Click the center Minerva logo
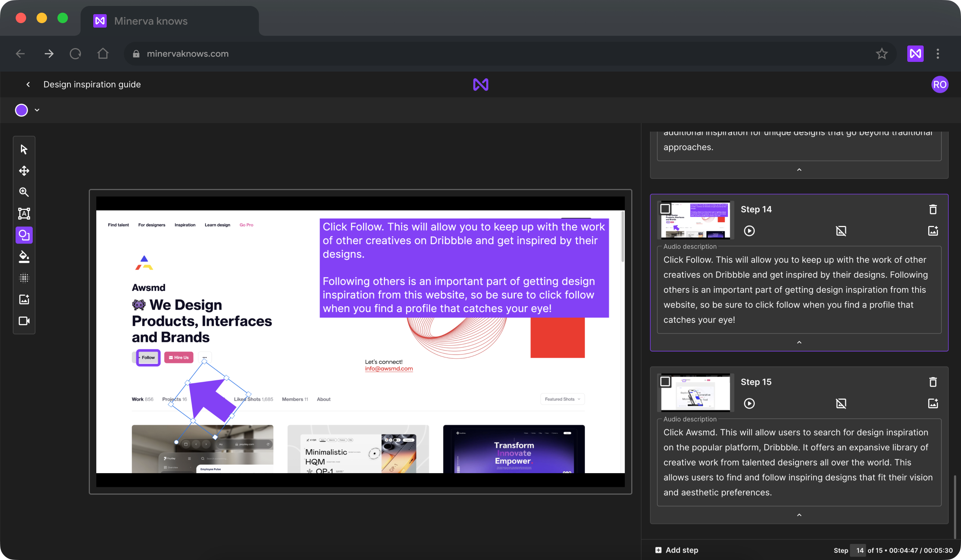 coord(480,84)
